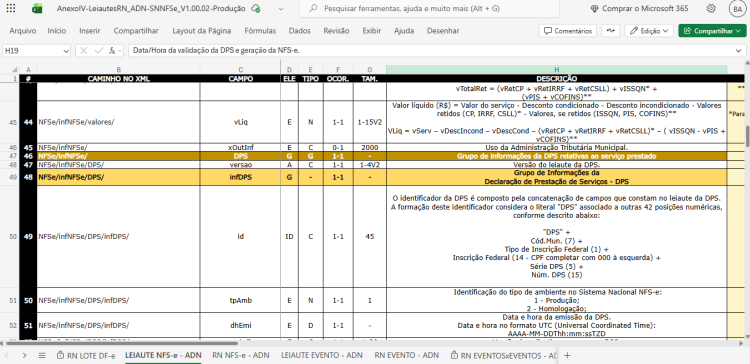Expand the formula bar chevron
Screen dimensions: 750x364
[x=739, y=50]
